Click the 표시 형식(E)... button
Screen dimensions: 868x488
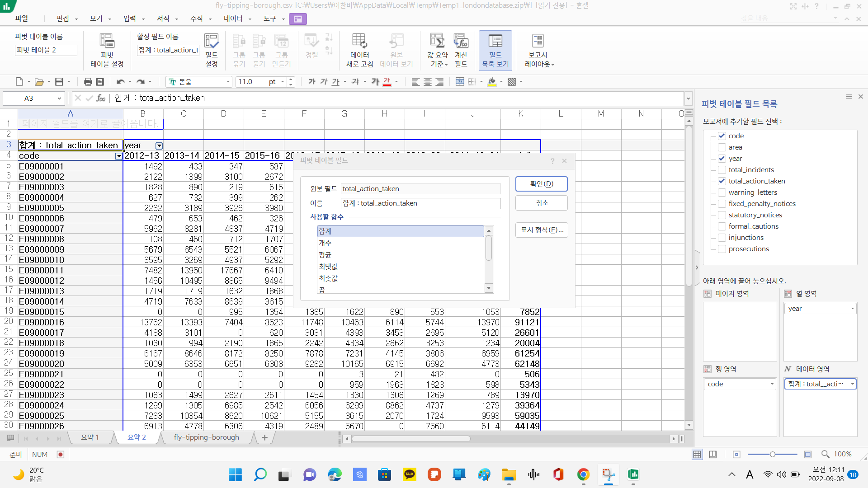point(541,230)
